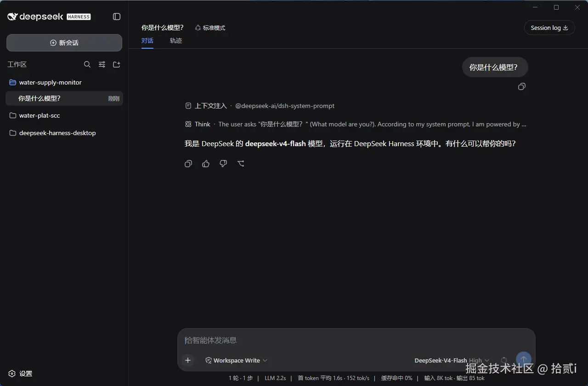Branch the conversation with the fork icon
This screenshot has height=386, width=588.
(x=241, y=164)
